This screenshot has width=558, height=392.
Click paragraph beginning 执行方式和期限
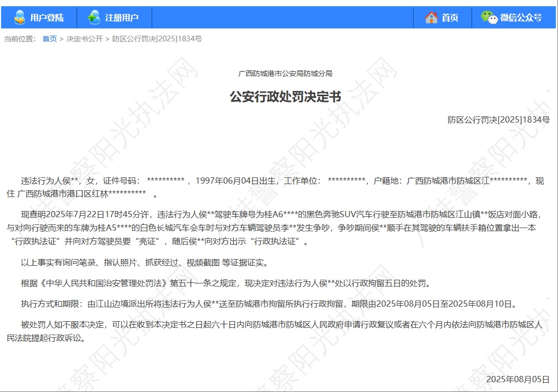270,304
